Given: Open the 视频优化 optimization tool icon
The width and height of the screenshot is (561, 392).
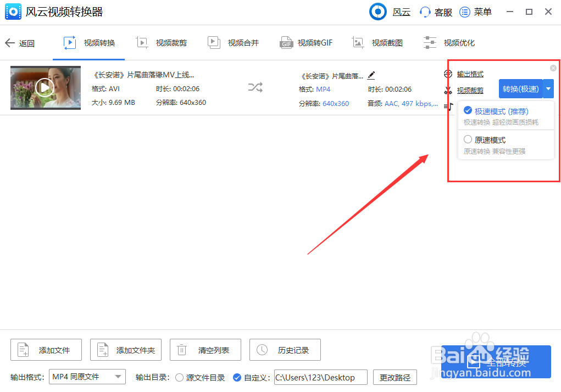Looking at the screenshot, I should [430, 42].
